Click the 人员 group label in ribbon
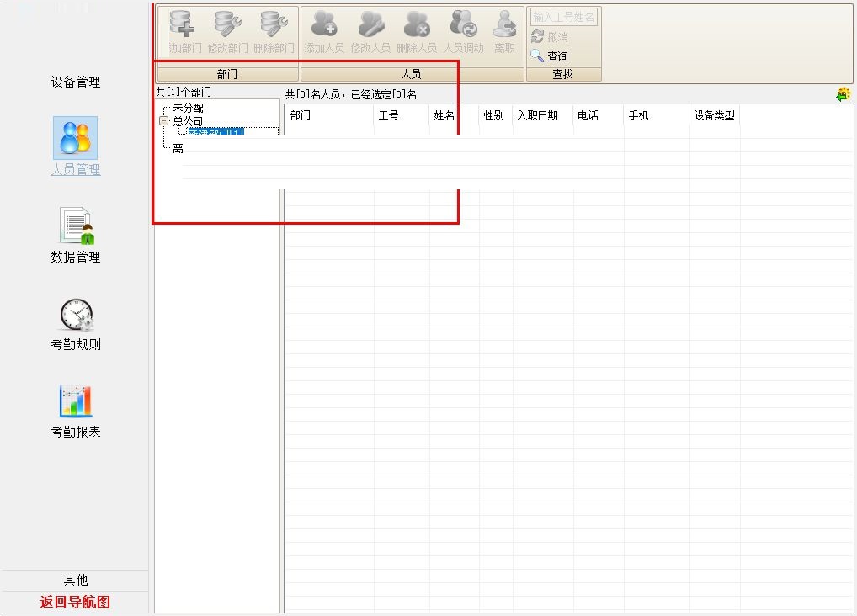This screenshot has width=857, height=616. click(x=412, y=74)
